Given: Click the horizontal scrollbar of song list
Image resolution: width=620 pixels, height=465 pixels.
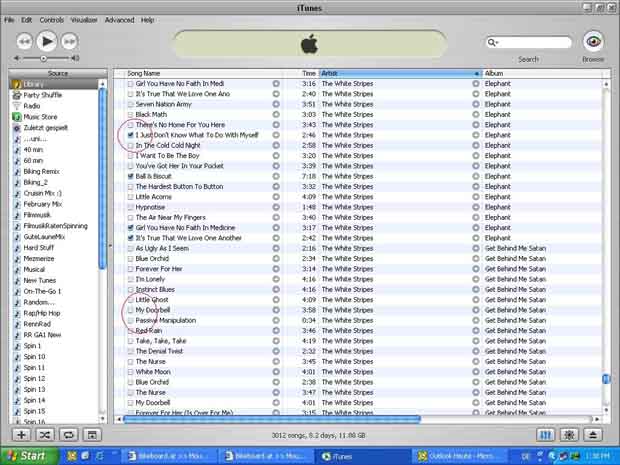Looking at the screenshot, I should point(272,419).
